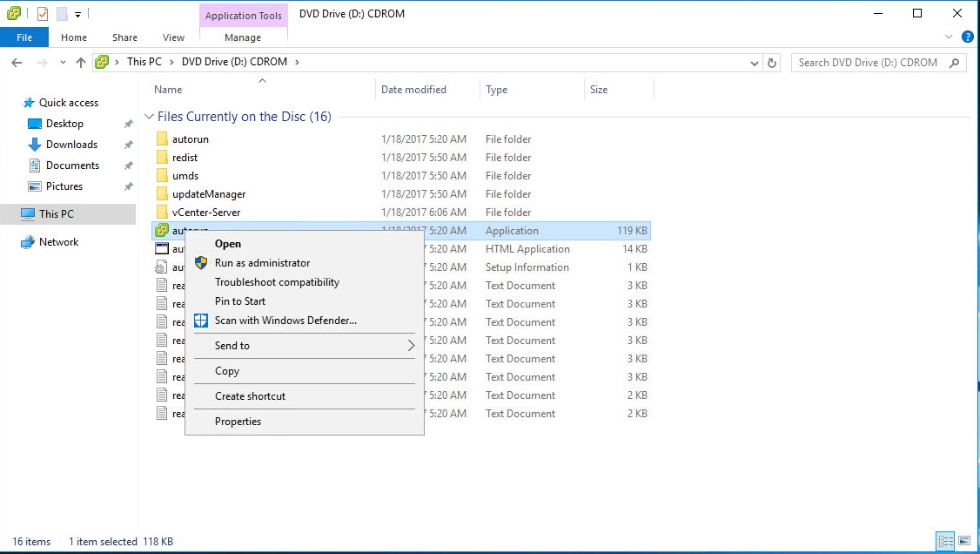Open the Customize Quick Access Toolbar dropdown

77,14
